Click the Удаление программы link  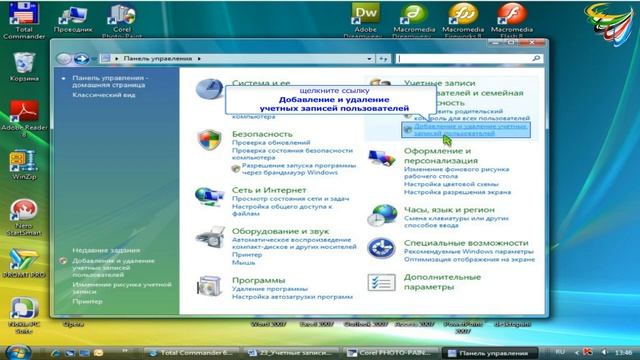pyautogui.click(x=270, y=289)
